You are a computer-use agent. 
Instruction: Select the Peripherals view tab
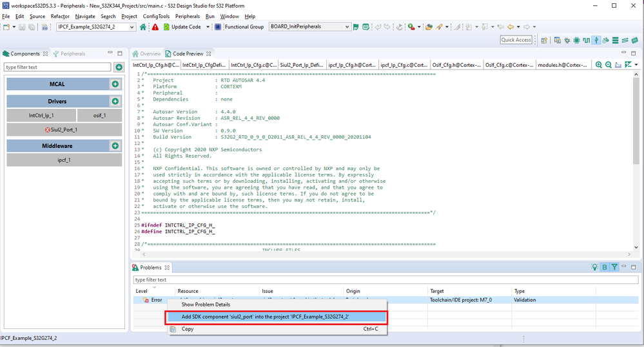(69, 53)
